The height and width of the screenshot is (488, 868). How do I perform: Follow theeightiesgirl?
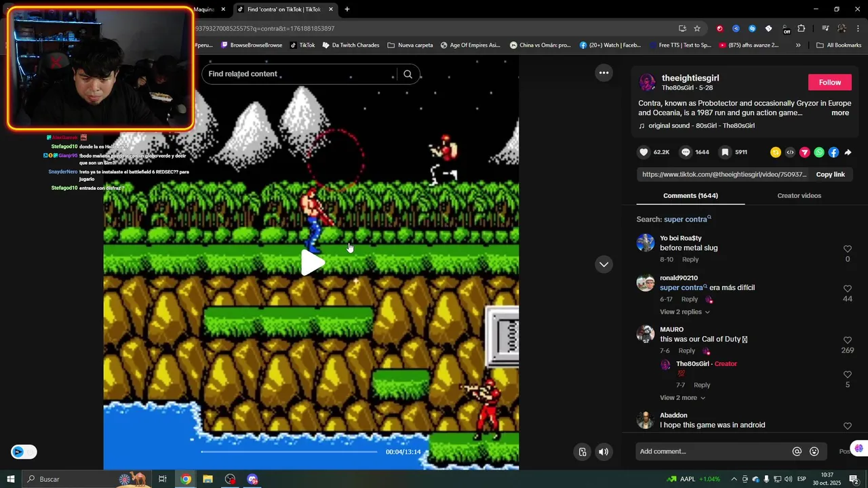tap(829, 82)
